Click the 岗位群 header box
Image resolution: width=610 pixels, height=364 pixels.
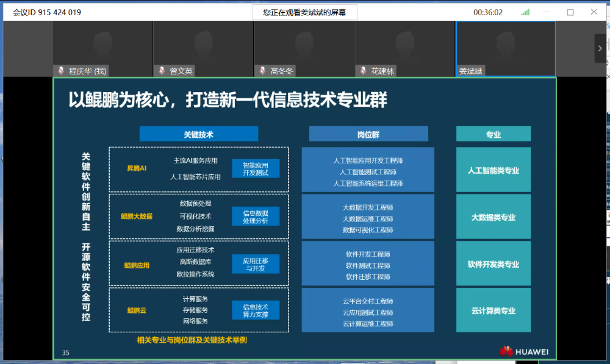pos(368,134)
